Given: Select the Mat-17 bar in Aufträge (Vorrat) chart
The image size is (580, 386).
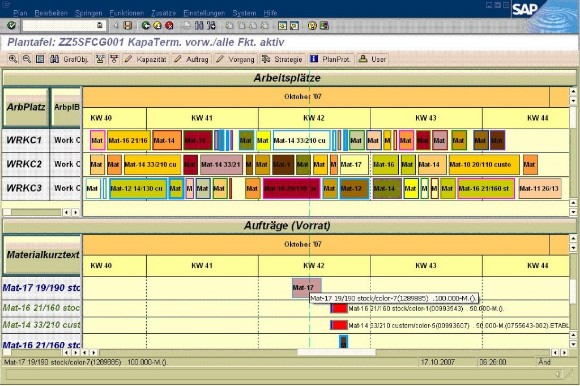Looking at the screenshot, I should click(x=306, y=287).
